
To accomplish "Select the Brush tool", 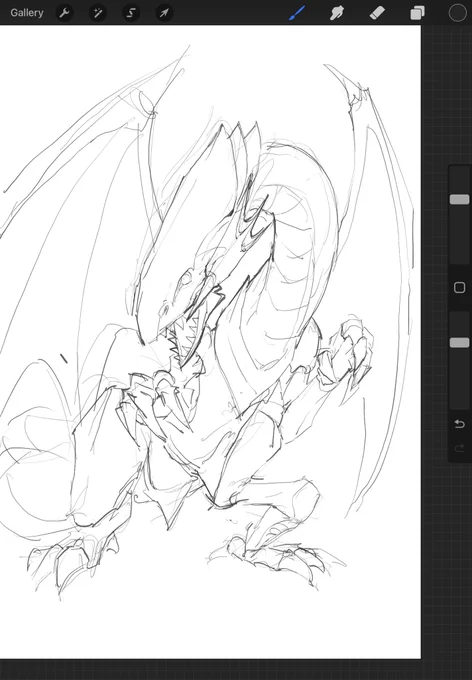I will point(297,13).
